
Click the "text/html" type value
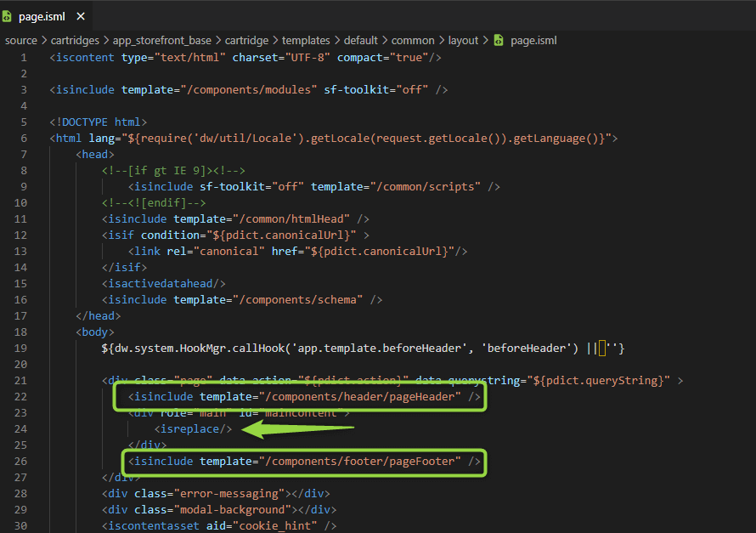190,58
